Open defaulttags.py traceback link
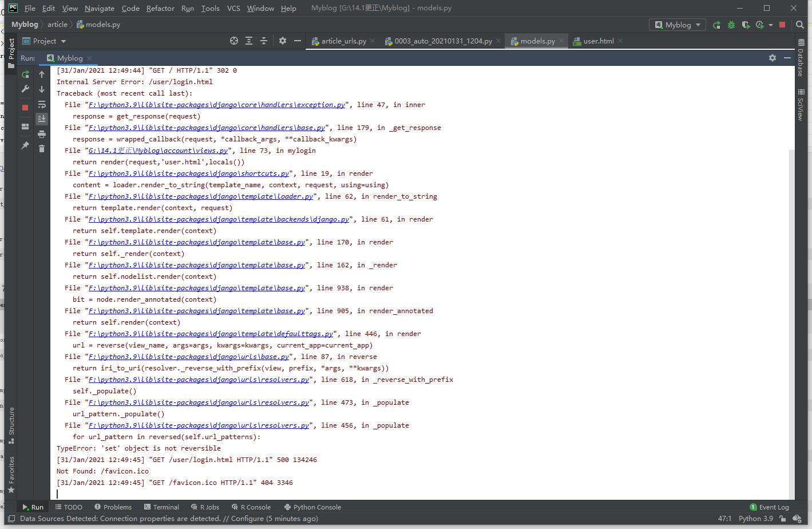 coord(211,334)
